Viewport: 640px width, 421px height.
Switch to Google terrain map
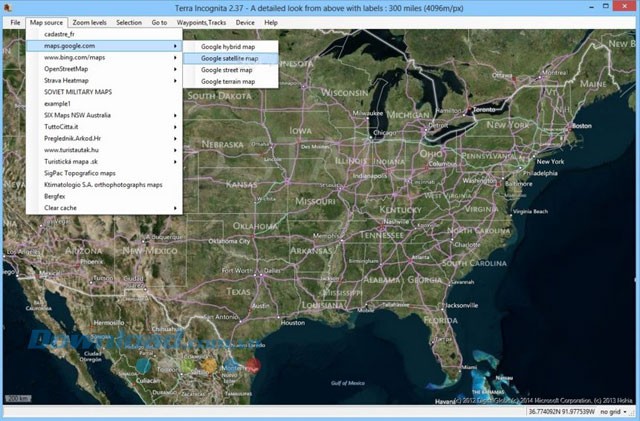(x=228, y=82)
